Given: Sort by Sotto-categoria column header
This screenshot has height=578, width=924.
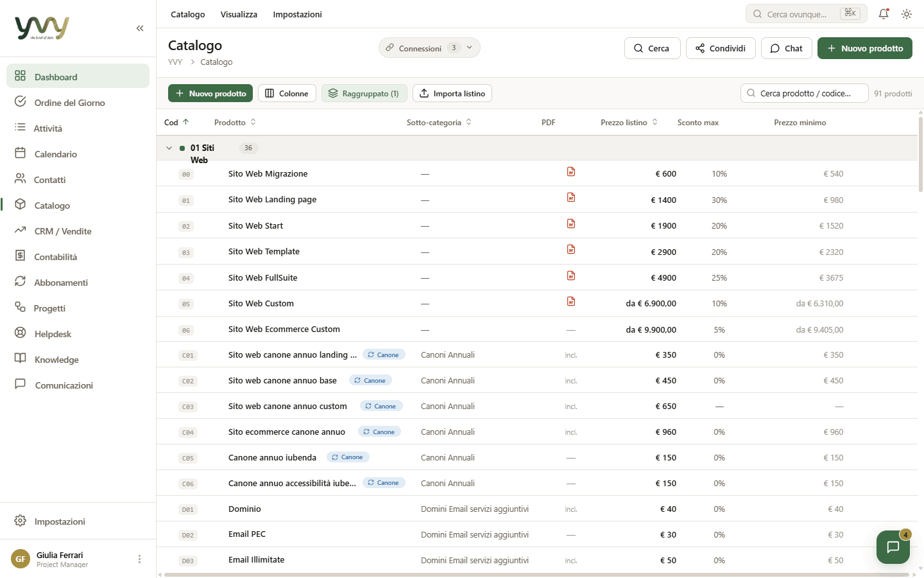Looking at the screenshot, I should click(439, 122).
